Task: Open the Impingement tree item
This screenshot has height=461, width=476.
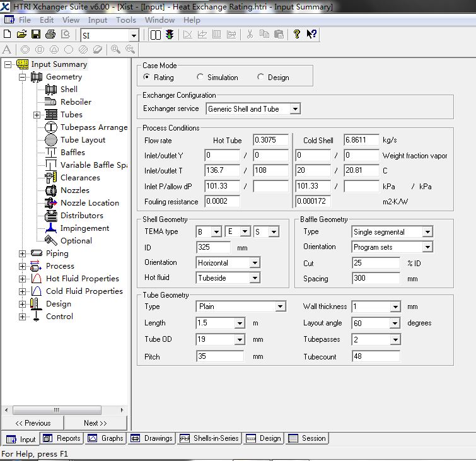Action: 84,228
